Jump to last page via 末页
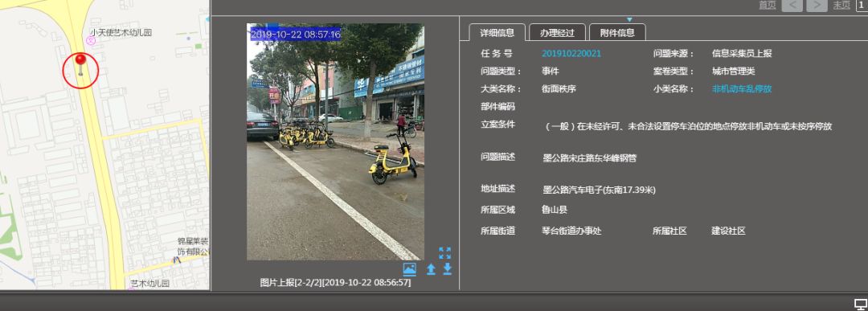 841,5
